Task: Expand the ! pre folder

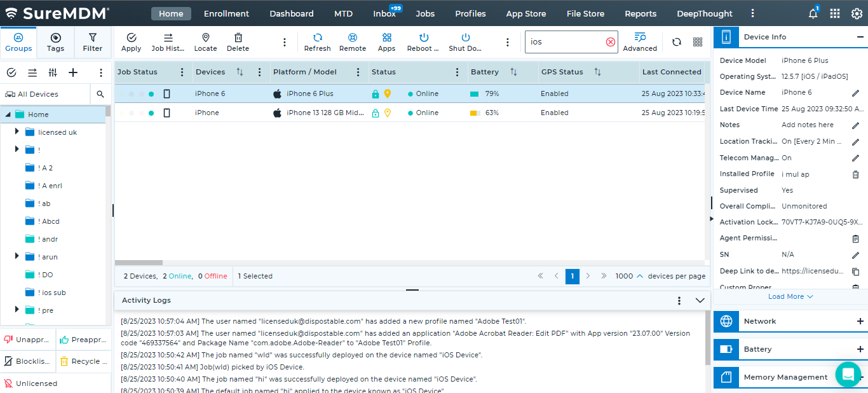Action: (x=18, y=310)
